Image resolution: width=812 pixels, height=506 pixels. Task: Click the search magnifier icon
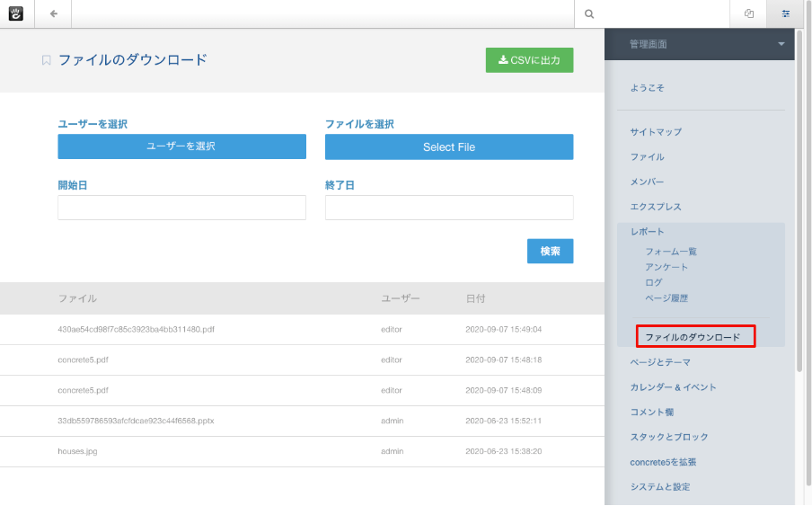pos(589,14)
